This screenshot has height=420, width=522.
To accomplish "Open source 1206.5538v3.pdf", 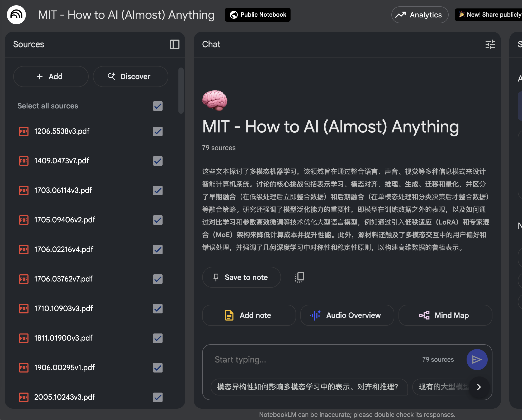I will [x=62, y=131].
